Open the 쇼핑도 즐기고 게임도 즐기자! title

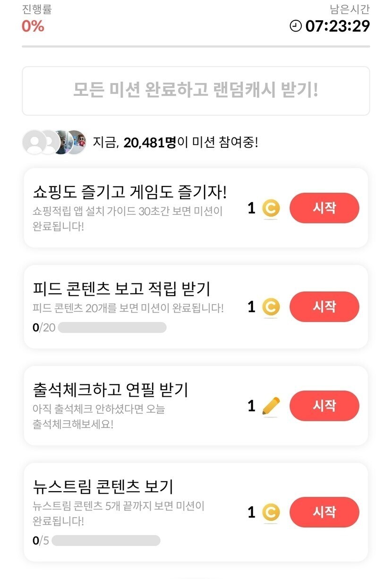click(130, 192)
